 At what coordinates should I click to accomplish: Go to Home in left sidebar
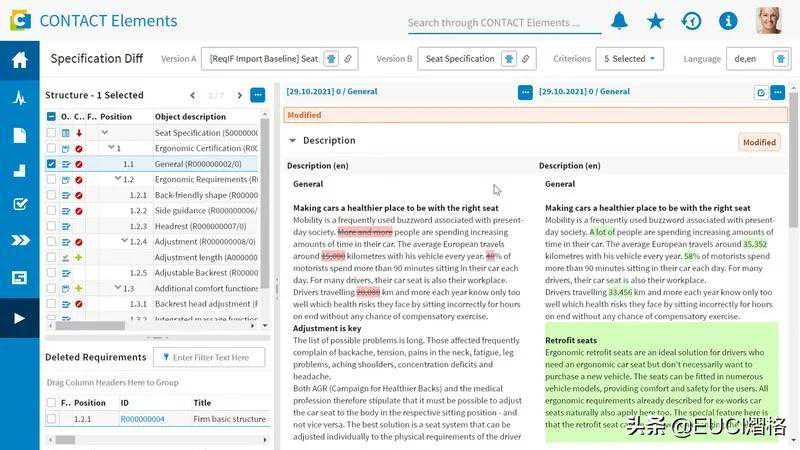[19, 59]
